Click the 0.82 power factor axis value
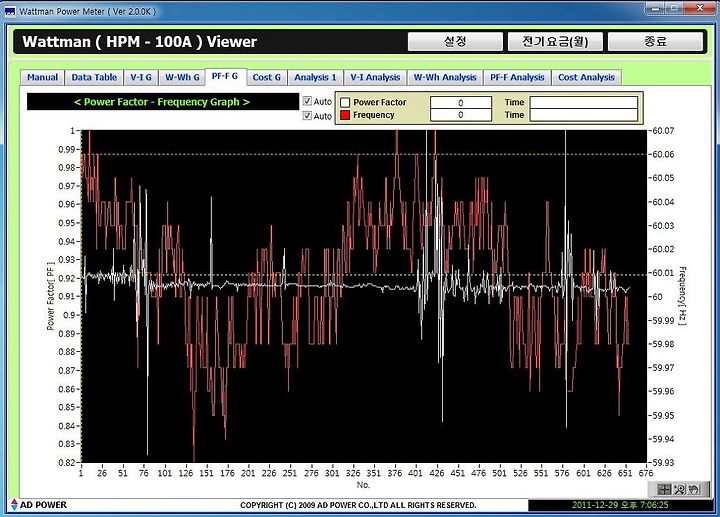The width and height of the screenshot is (720, 517). pyautogui.click(x=67, y=462)
